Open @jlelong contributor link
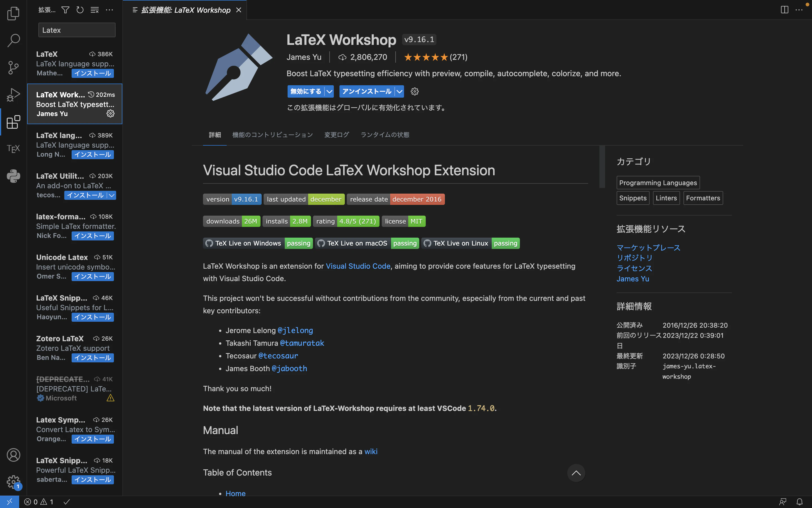 pos(295,330)
